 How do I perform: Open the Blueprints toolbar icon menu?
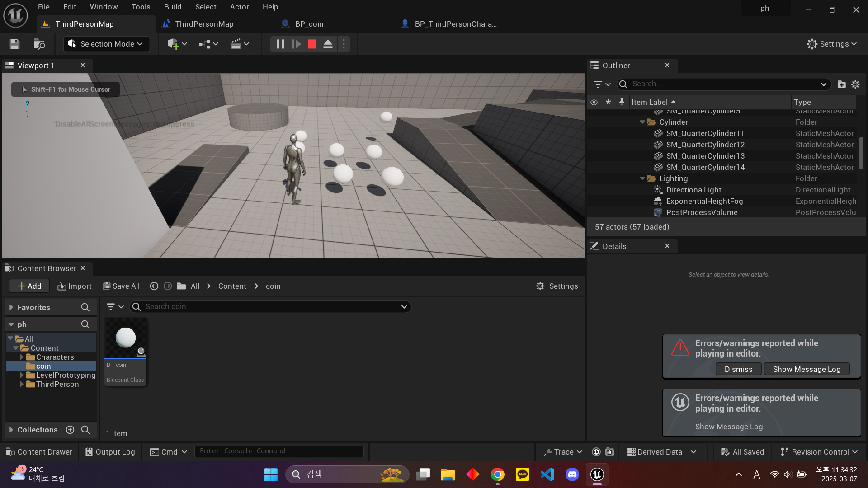208,44
